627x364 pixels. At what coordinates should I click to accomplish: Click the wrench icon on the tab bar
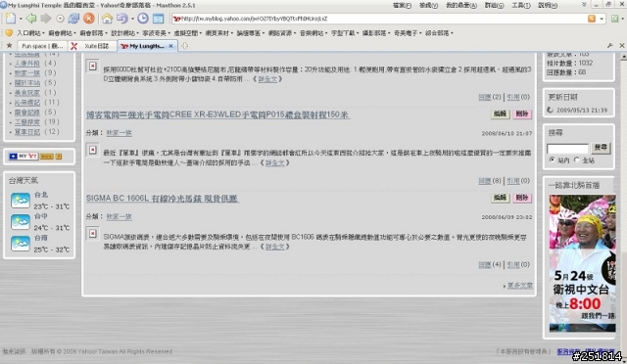click(x=609, y=46)
